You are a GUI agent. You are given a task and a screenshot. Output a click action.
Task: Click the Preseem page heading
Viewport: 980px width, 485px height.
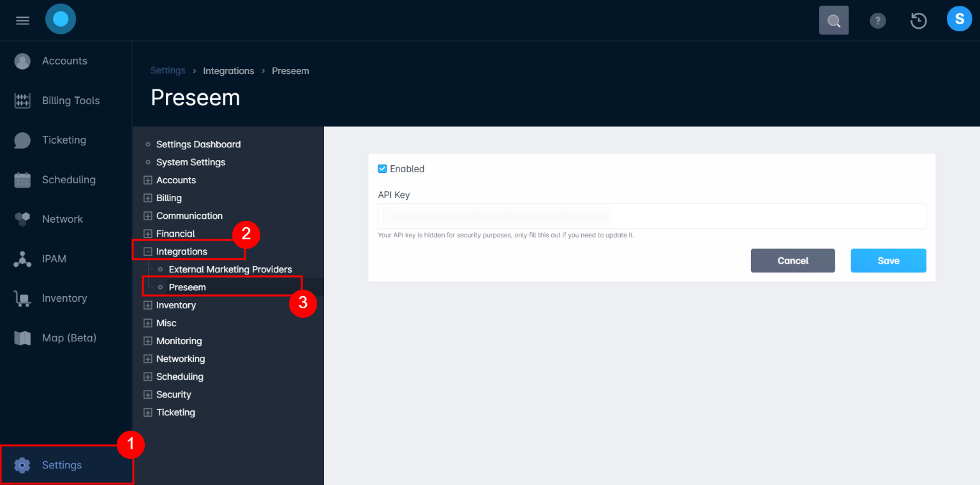195,98
